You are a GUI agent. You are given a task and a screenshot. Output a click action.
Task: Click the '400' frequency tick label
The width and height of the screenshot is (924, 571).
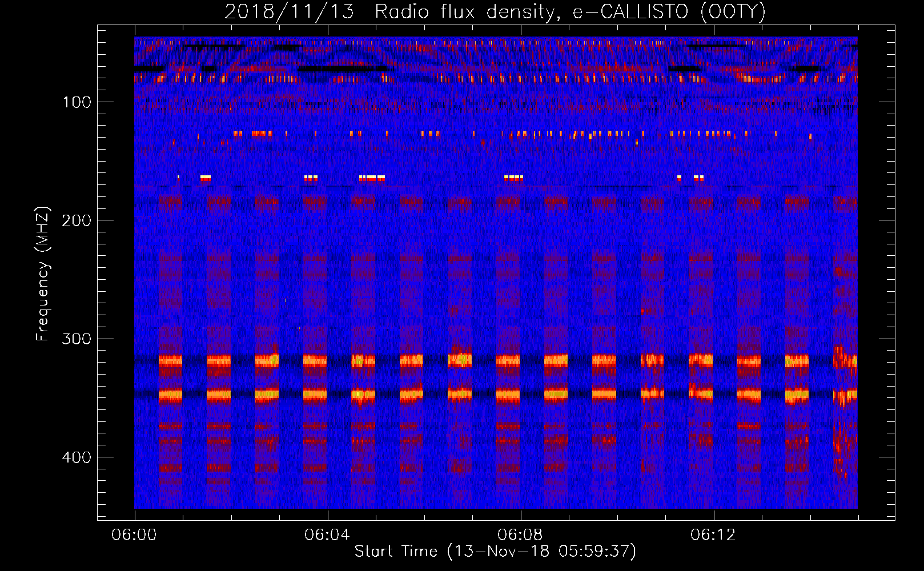pyautogui.click(x=76, y=457)
